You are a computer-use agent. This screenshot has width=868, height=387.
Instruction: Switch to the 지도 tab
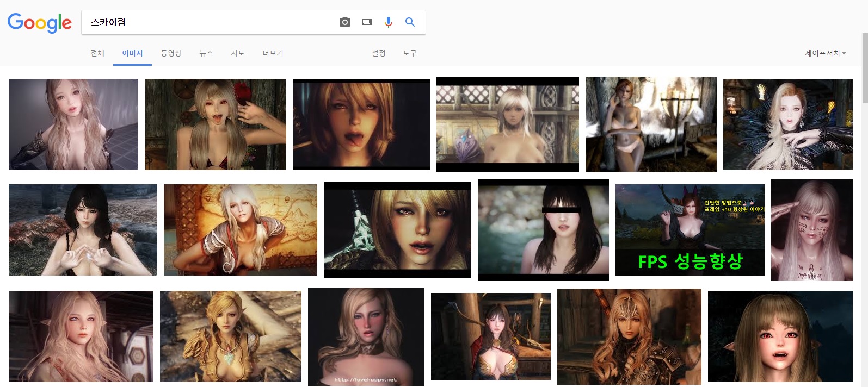click(238, 53)
